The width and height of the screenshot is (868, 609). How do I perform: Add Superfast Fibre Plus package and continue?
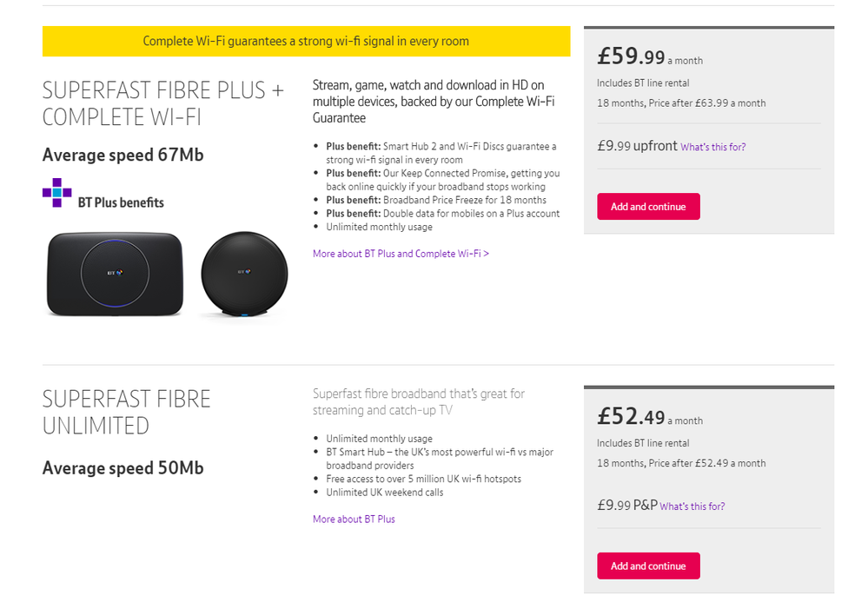pos(648,207)
